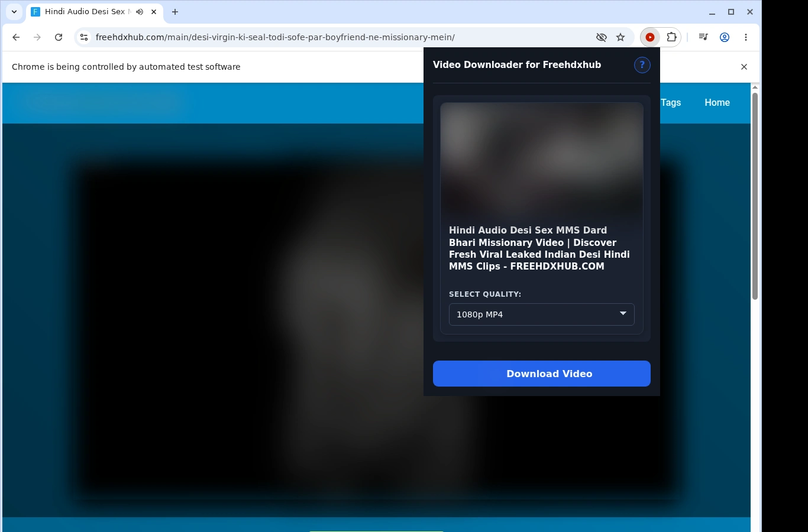
Task: Click the help question mark in downloader popup
Action: (642, 65)
